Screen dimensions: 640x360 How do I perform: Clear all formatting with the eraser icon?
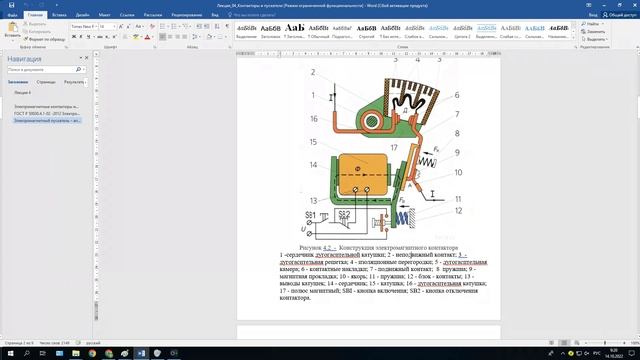(152, 27)
